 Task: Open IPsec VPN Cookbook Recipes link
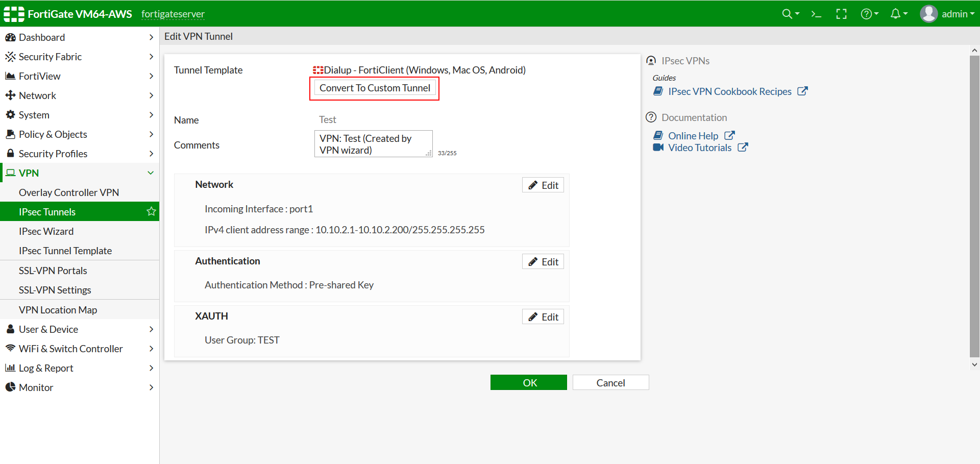point(730,91)
